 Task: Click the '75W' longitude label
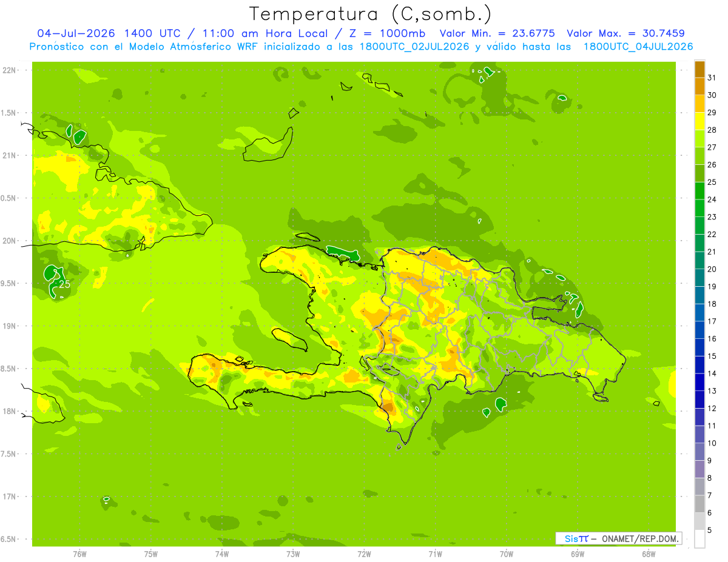pyautogui.click(x=150, y=554)
